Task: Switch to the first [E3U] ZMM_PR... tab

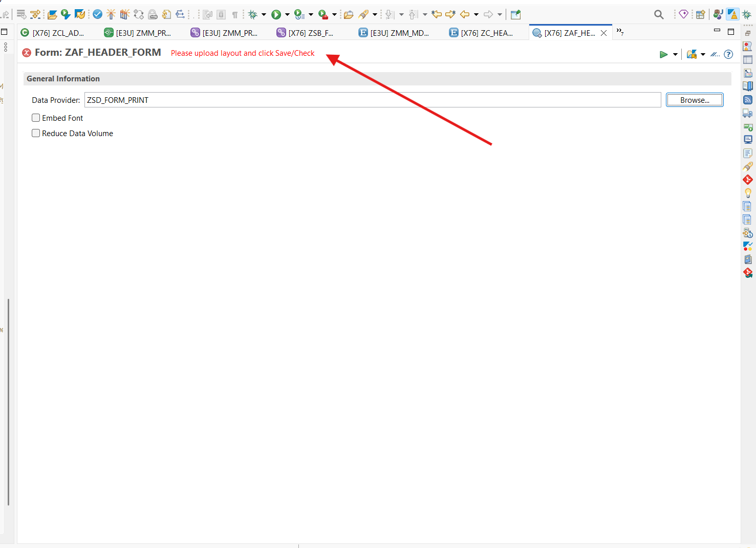Action: tap(138, 33)
